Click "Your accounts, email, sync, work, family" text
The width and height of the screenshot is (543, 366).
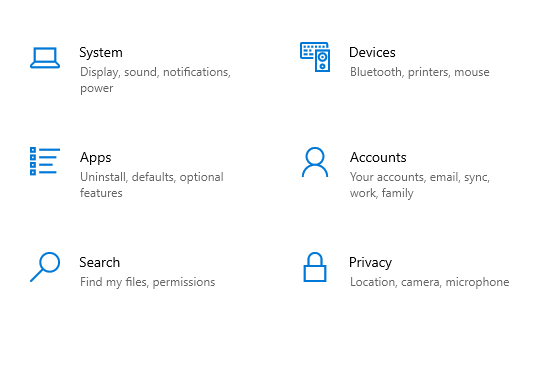coord(420,185)
